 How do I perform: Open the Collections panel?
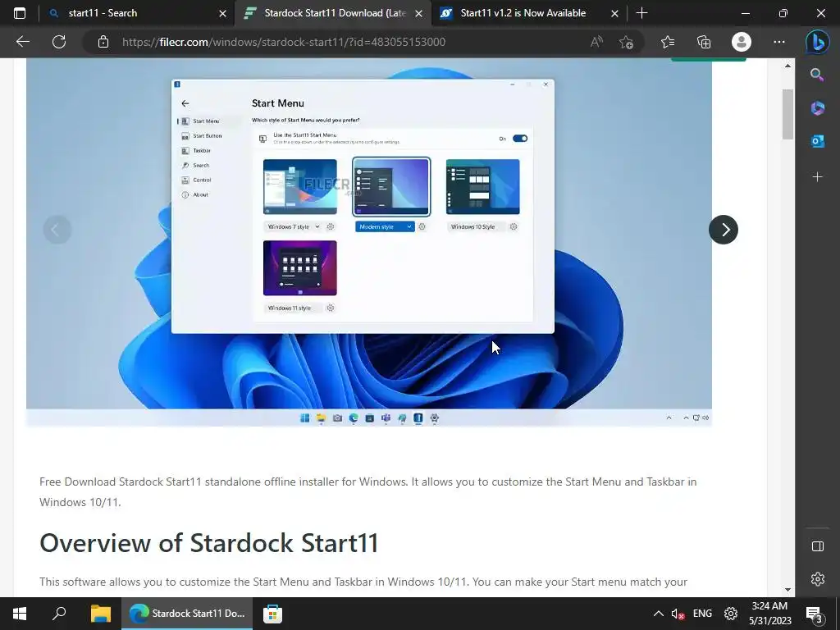click(x=704, y=42)
